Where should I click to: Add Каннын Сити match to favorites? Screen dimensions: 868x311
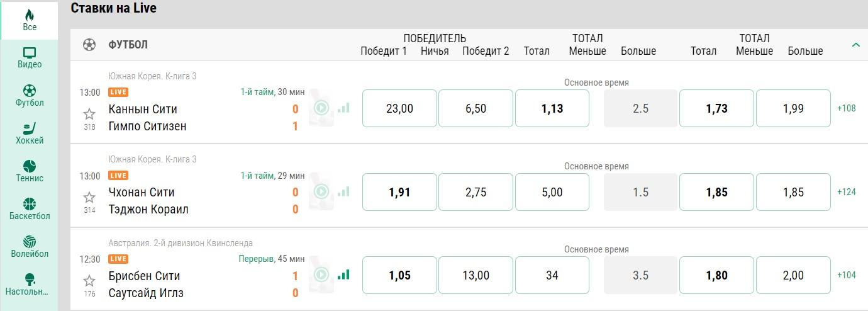point(89,113)
